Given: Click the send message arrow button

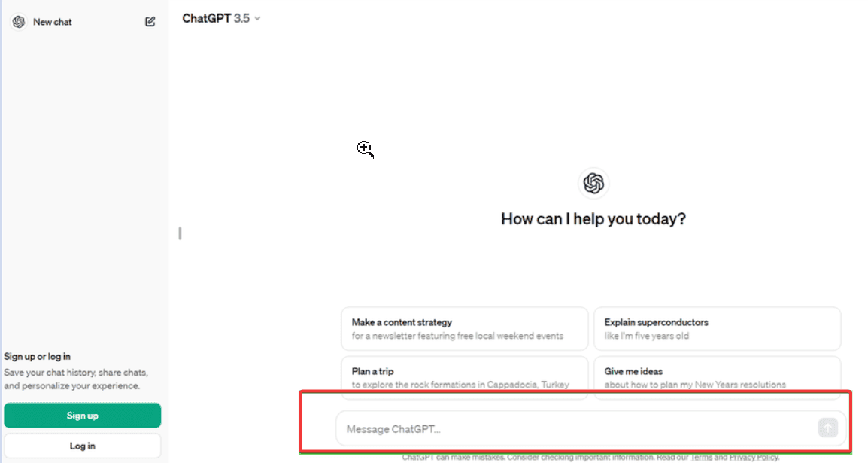Looking at the screenshot, I should tap(827, 428).
